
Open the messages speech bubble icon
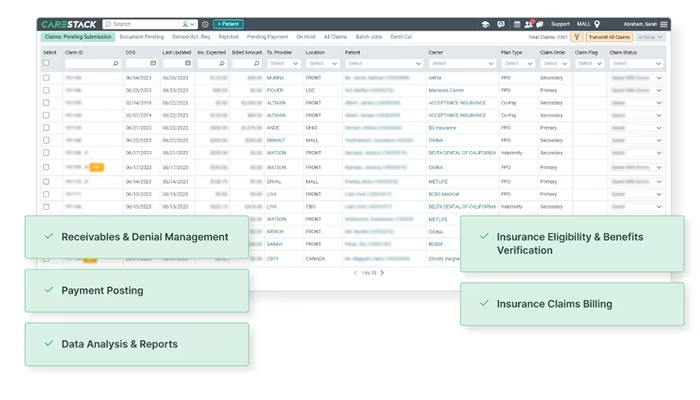(540, 24)
